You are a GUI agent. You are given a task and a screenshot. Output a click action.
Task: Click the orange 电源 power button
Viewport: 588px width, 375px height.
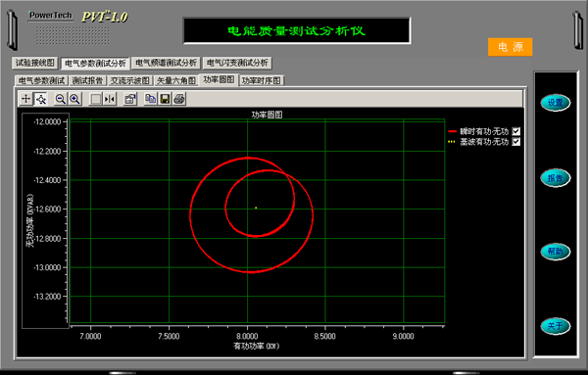(x=510, y=47)
